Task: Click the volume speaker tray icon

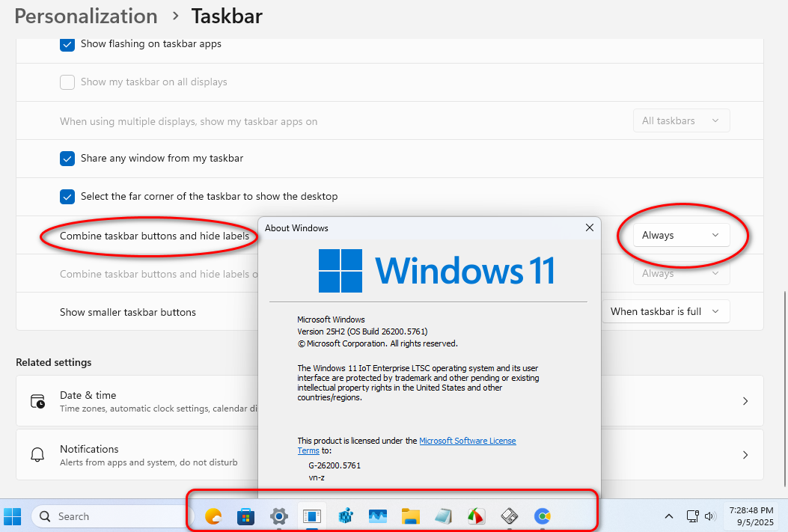Action: 710,516
